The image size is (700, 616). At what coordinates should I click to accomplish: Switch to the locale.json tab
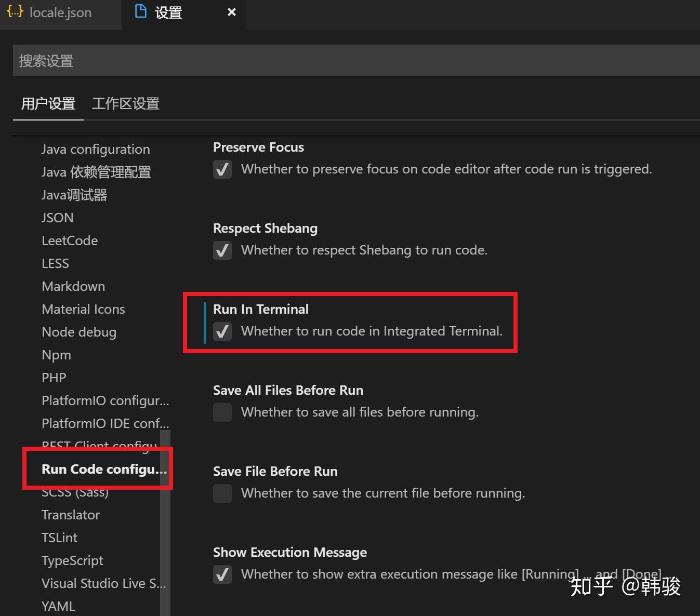(x=60, y=11)
